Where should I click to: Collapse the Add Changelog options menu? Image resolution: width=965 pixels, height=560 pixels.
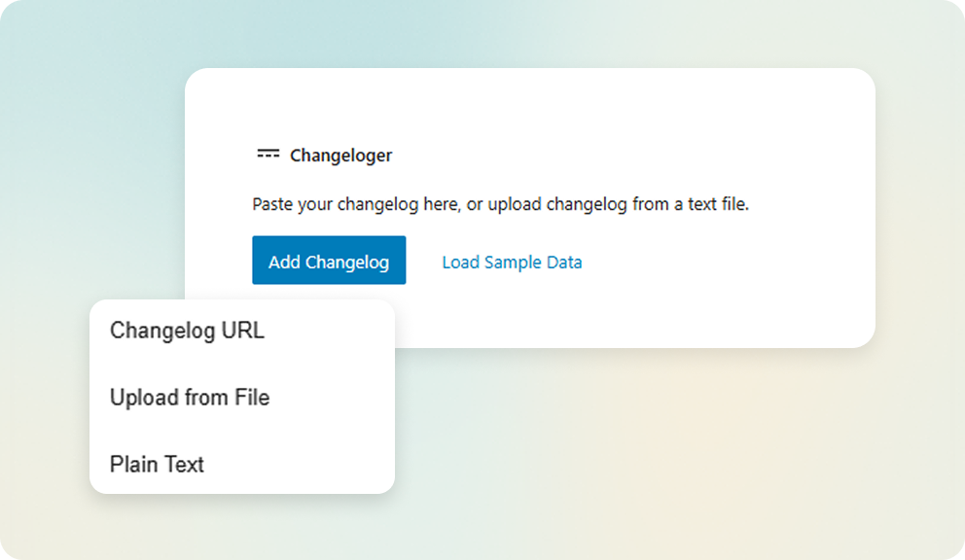(x=329, y=261)
